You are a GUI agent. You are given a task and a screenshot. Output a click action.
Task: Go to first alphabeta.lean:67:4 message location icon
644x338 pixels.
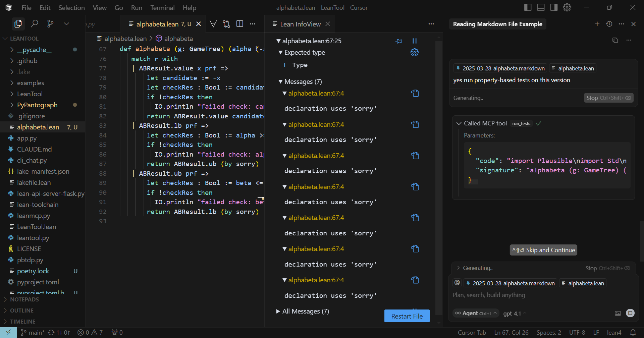coord(415,93)
